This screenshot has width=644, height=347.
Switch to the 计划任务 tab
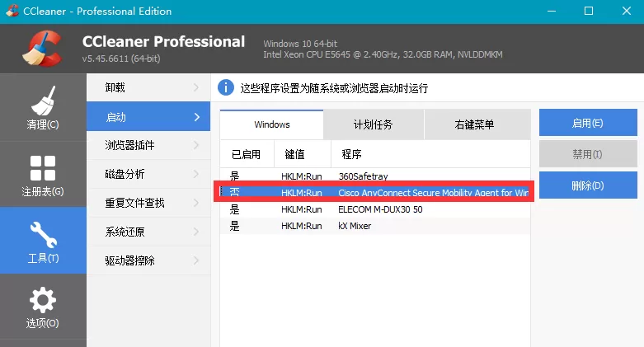(374, 124)
